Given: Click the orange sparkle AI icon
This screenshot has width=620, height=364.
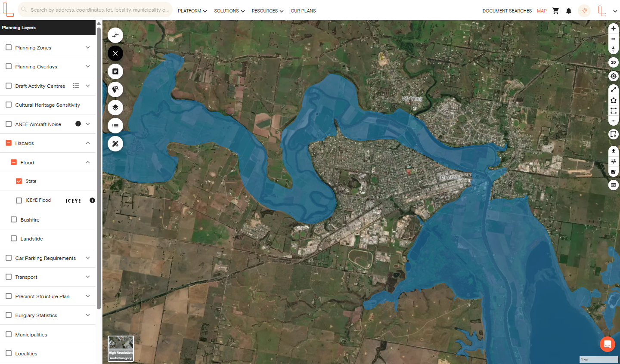Looking at the screenshot, I should pos(584,10).
